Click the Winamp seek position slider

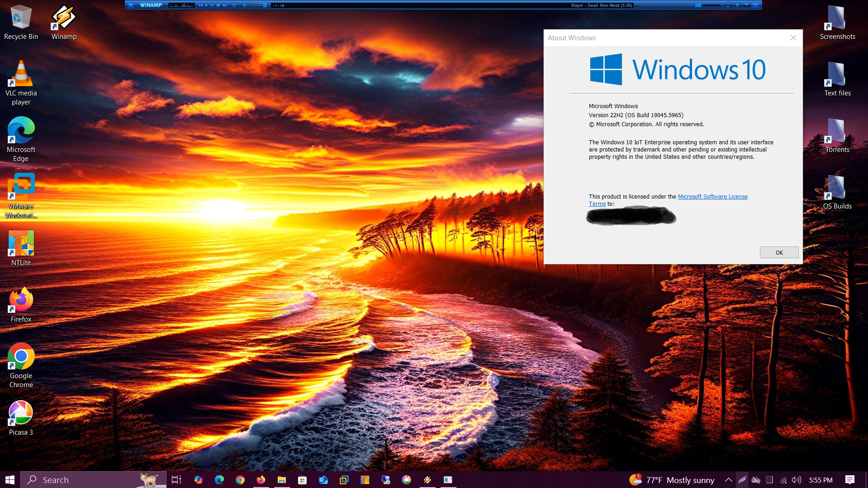click(x=678, y=5)
